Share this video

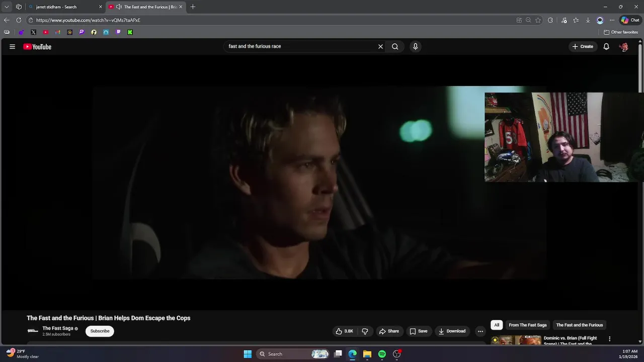(389, 331)
